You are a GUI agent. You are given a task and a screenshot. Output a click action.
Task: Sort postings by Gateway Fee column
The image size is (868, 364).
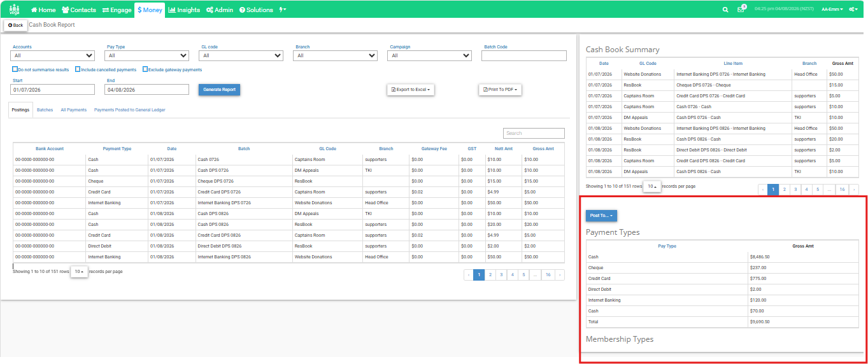tap(434, 149)
